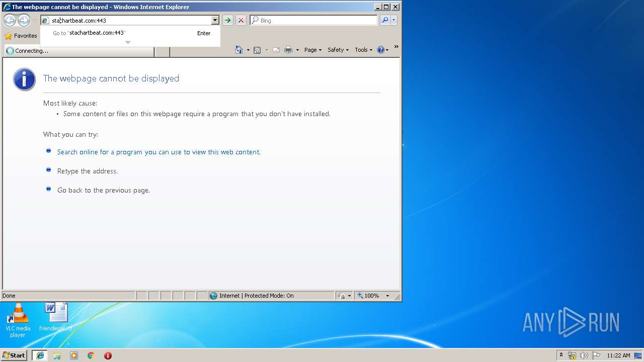Open a new blank tab

coord(162,51)
